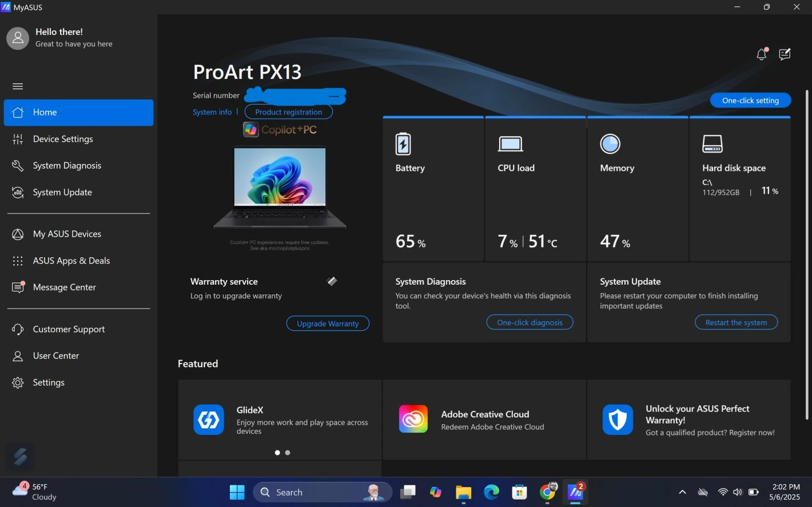Open Adobe Creative Cloud icon

[413, 420]
